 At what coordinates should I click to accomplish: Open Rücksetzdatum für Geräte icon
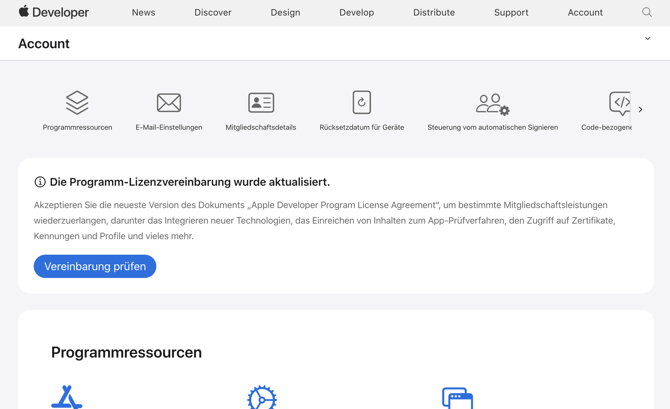[x=362, y=102]
